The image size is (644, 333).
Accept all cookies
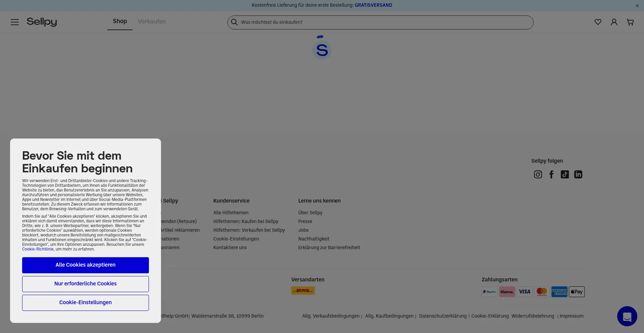86,265
